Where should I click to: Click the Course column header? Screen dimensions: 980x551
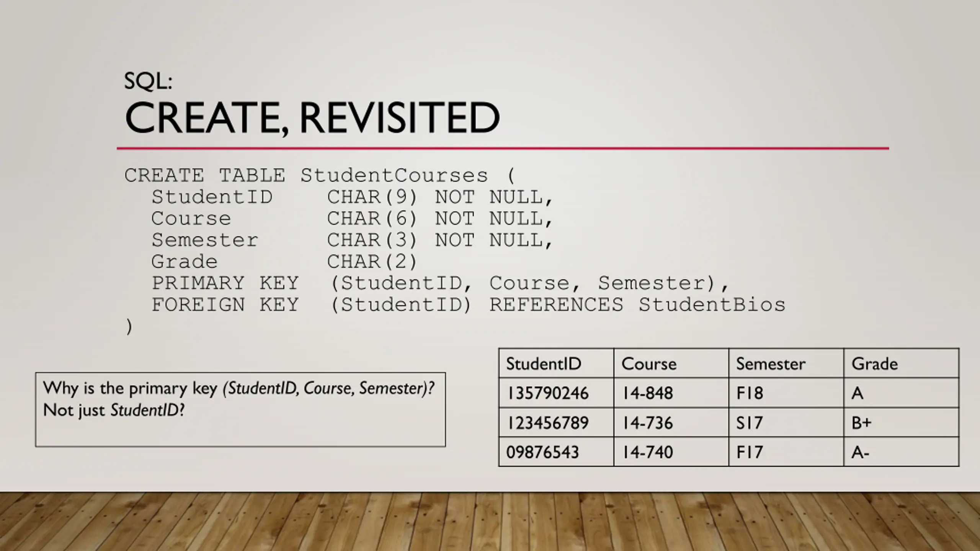tap(649, 364)
